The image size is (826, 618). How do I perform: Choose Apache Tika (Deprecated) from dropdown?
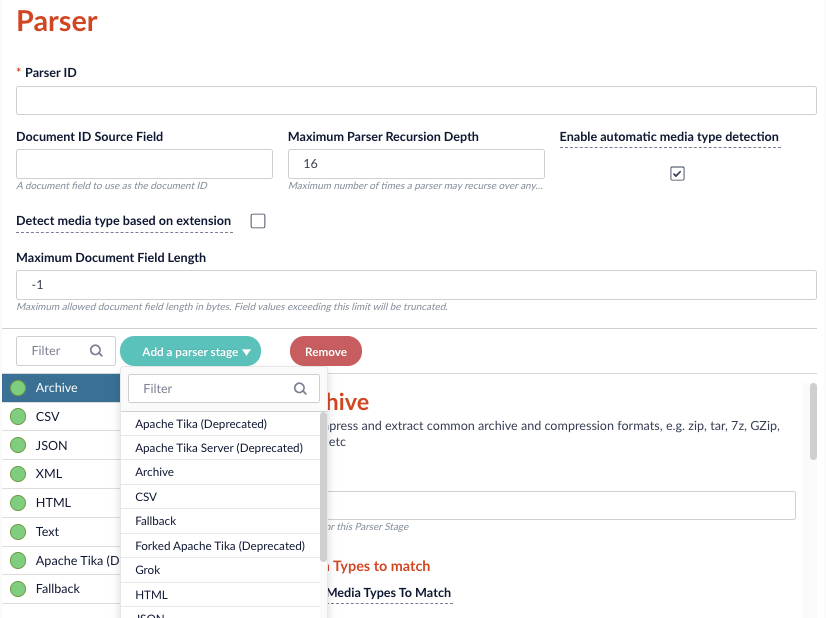pos(221,424)
